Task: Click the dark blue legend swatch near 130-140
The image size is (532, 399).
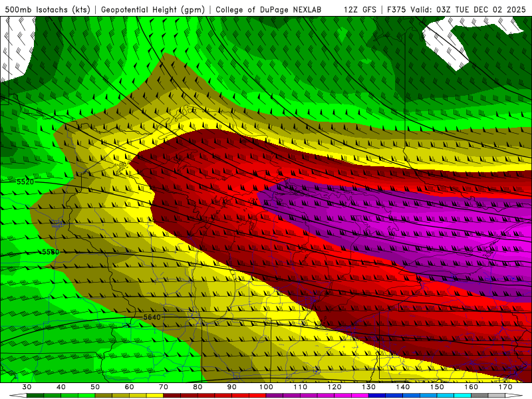Action: 377,396
